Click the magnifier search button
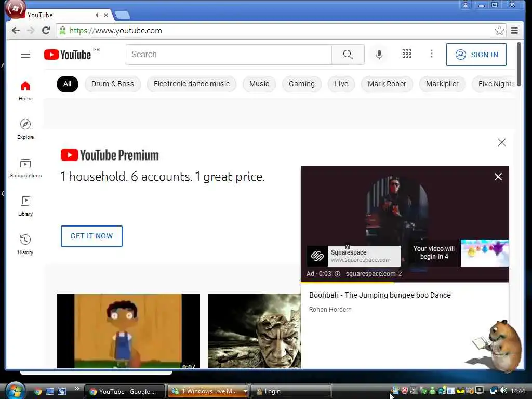 pyautogui.click(x=348, y=54)
